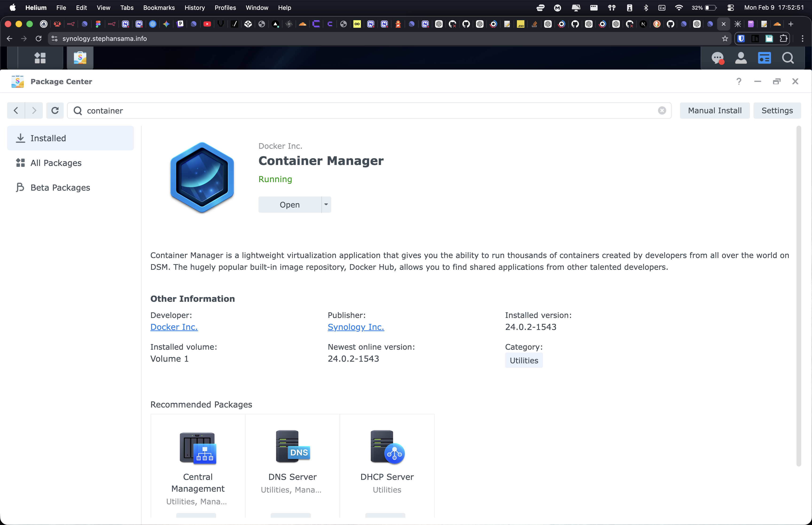This screenshot has height=525, width=812.
Task: Open the Bookmarks menu
Action: tap(159, 8)
